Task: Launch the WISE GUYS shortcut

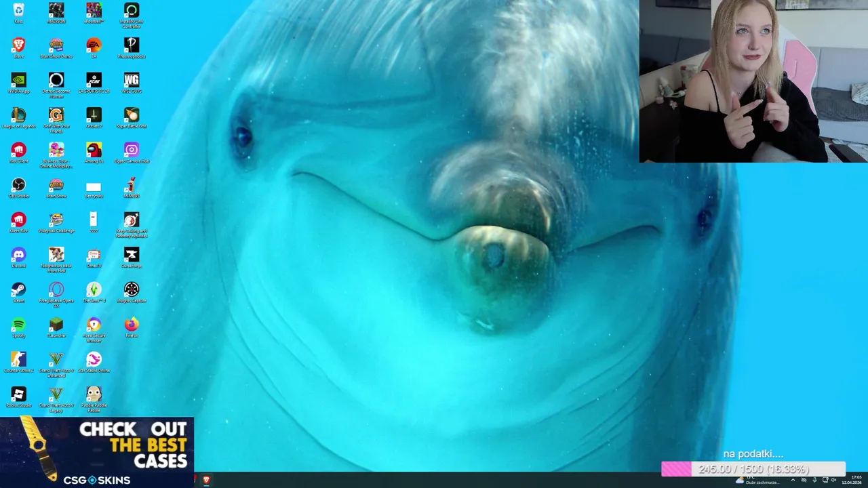Action: click(132, 83)
